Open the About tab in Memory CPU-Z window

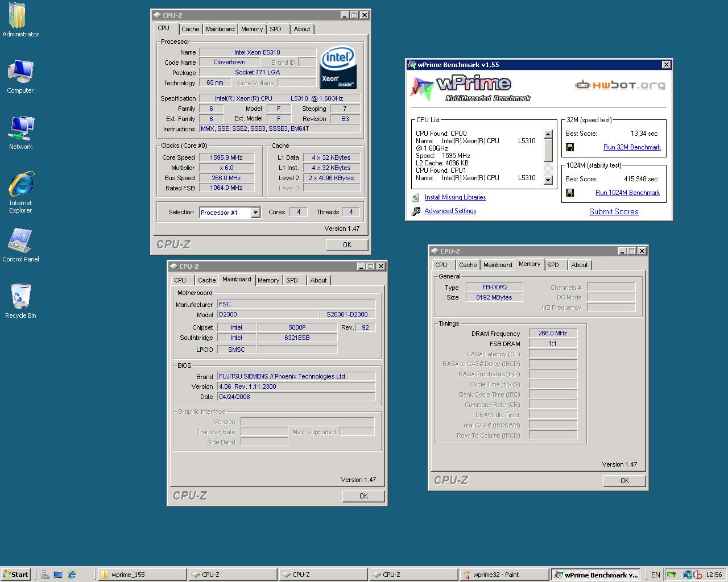tap(580, 265)
